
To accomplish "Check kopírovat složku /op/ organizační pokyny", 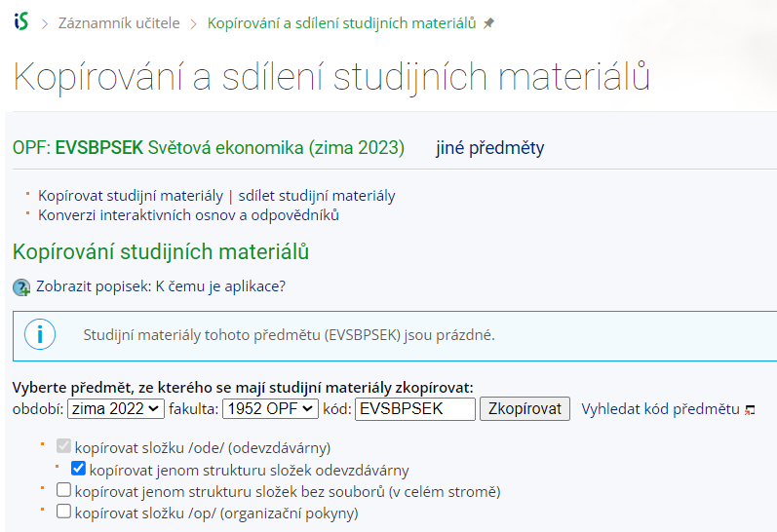I will tap(63, 512).
